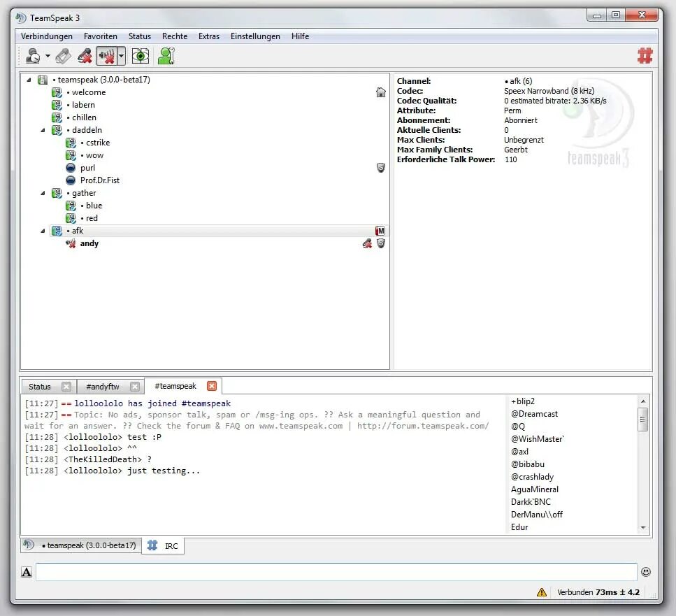Click the shield badge icon next to purl
Screen dimensions: 676x616
pos(381,168)
